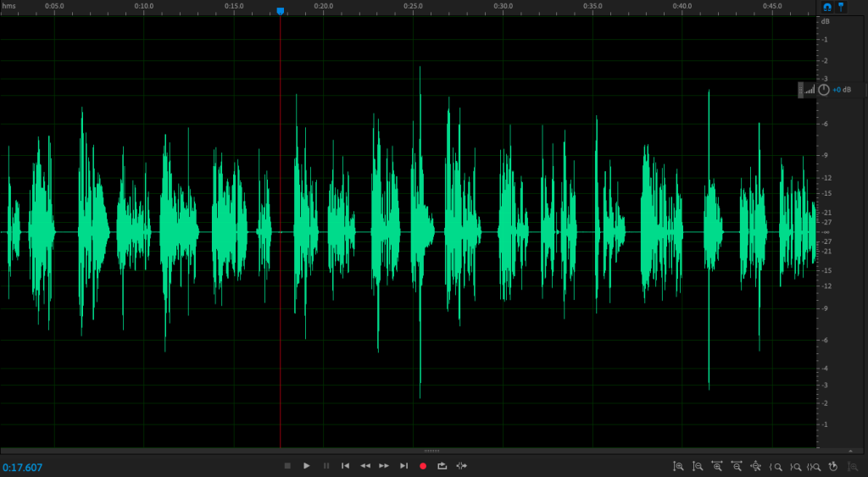The height and width of the screenshot is (477, 868).
Task: Toggle Loop Playback icon
Action: pos(442,466)
